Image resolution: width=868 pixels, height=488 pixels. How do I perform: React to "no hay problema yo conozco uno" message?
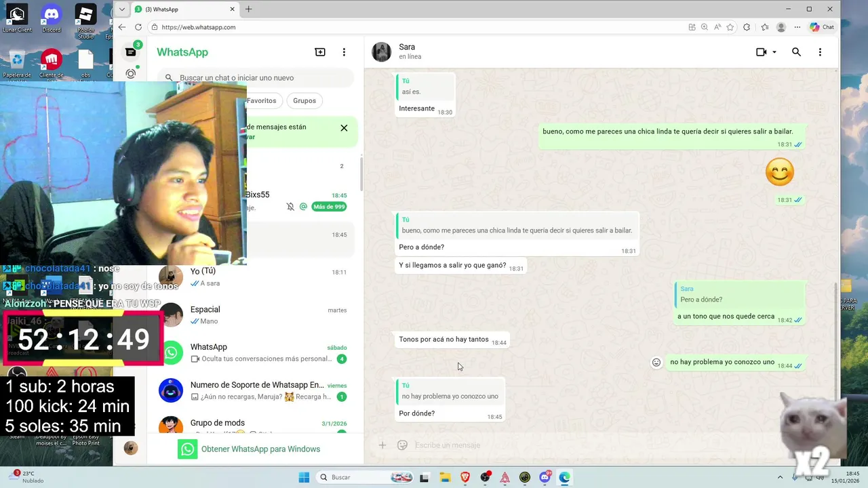pyautogui.click(x=656, y=363)
